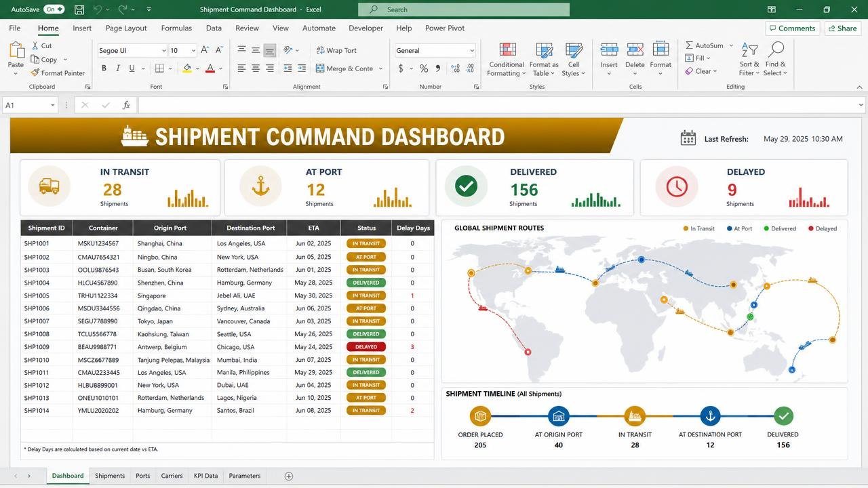Click the comma style icon
Image resolution: width=868 pixels, height=488 pixels.
click(x=437, y=68)
